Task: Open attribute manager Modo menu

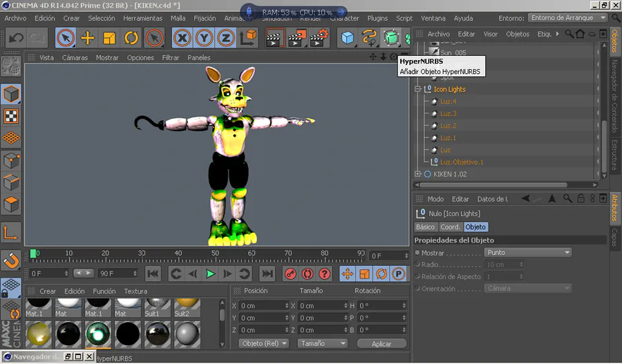Action: tap(435, 199)
